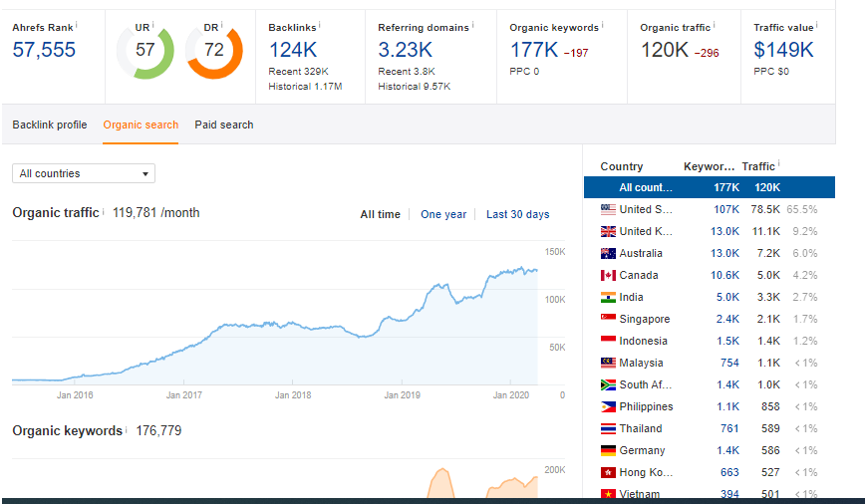
Task: Click the India flag icon
Action: tap(608, 297)
